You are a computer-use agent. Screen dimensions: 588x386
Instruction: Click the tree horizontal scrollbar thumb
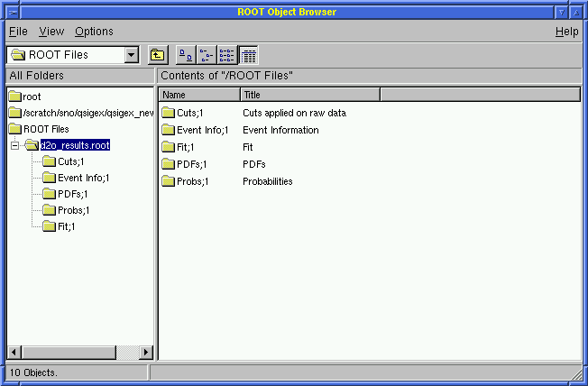point(69,353)
